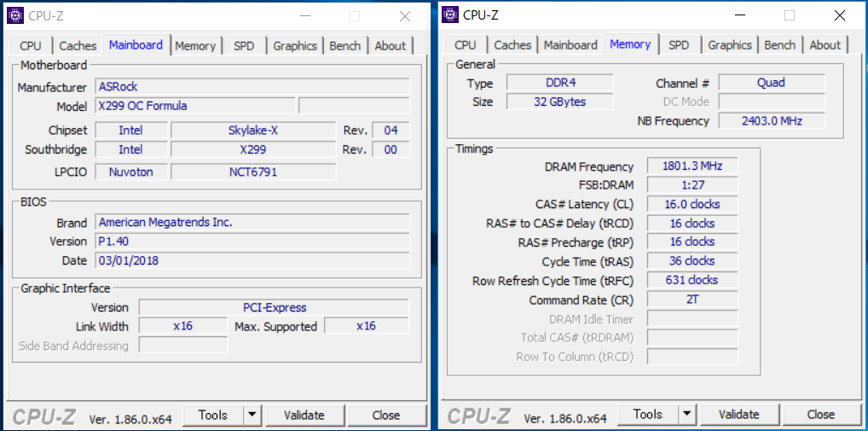Open Tools dropdown arrow in right window
This screenshot has height=431, width=868.
pyautogui.click(x=687, y=415)
